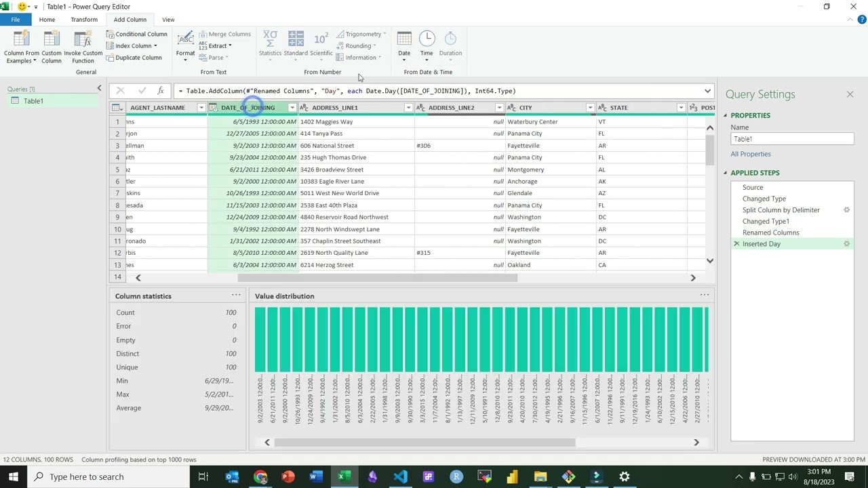Switch to the Transform ribbon tab
This screenshot has width=868, height=488.
[84, 20]
